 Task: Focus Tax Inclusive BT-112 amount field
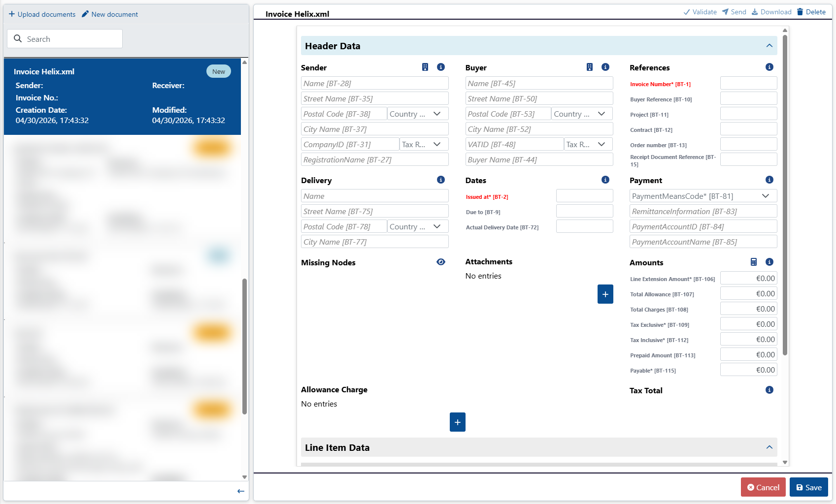tap(749, 339)
